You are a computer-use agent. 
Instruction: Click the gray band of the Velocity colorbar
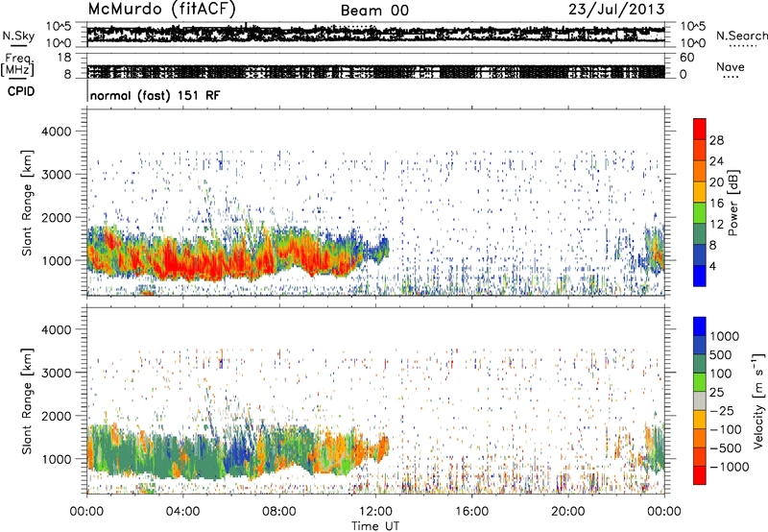pos(700,401)
